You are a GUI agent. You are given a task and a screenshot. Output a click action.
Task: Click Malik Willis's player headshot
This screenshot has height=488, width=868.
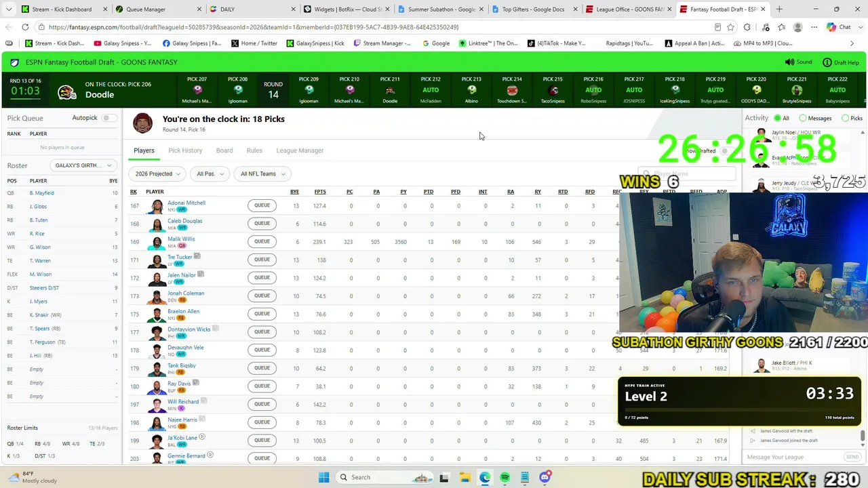click(x=157, y=242)
